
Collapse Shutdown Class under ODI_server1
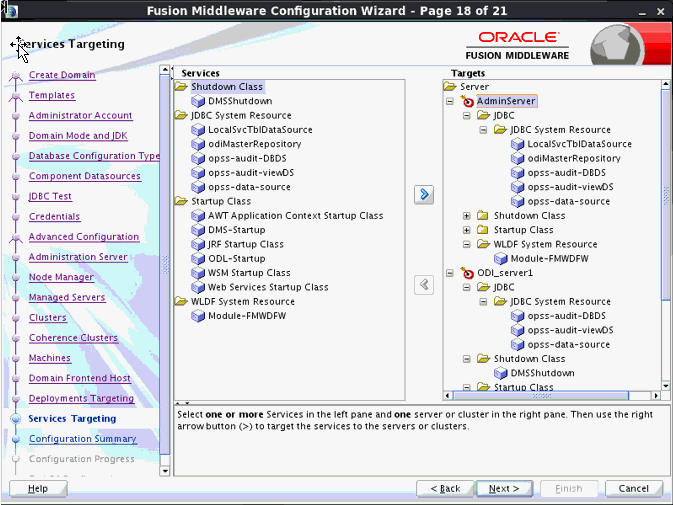click(x=467, y=359)
